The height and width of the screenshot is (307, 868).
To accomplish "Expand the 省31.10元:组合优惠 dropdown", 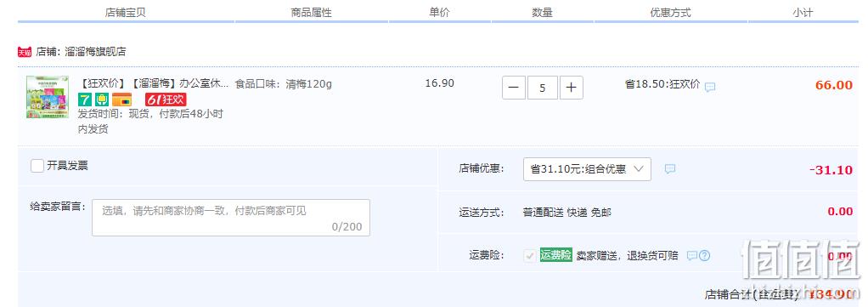I will pos(587,169).
